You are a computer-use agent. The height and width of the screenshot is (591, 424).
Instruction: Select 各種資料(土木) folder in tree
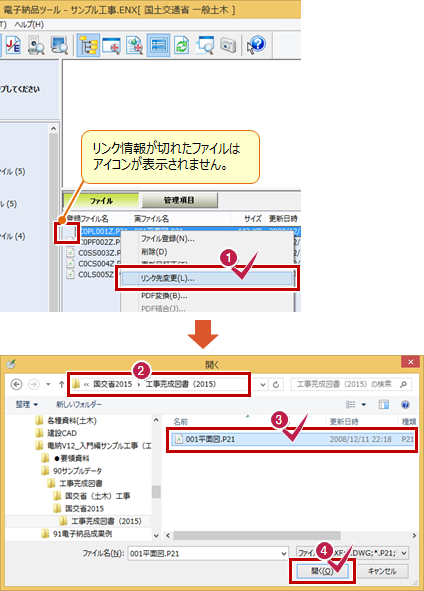tap(66, 420)
